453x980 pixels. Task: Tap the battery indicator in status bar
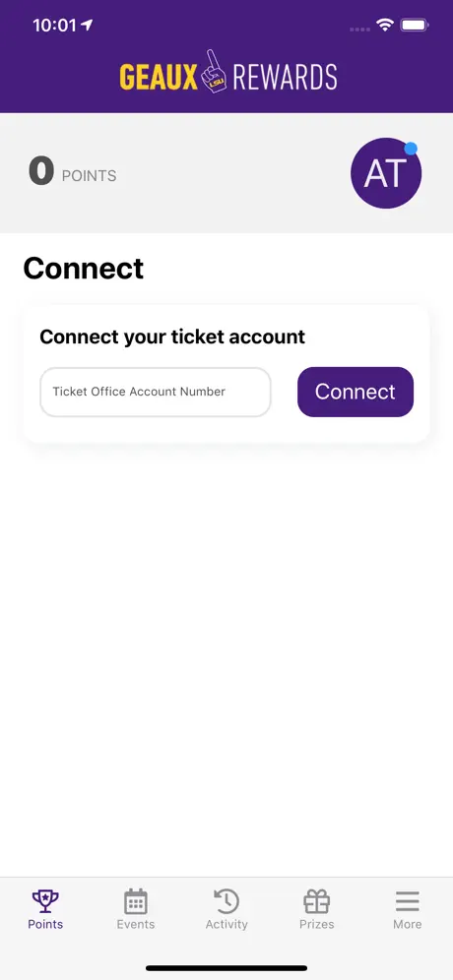[x=415, y=25]
